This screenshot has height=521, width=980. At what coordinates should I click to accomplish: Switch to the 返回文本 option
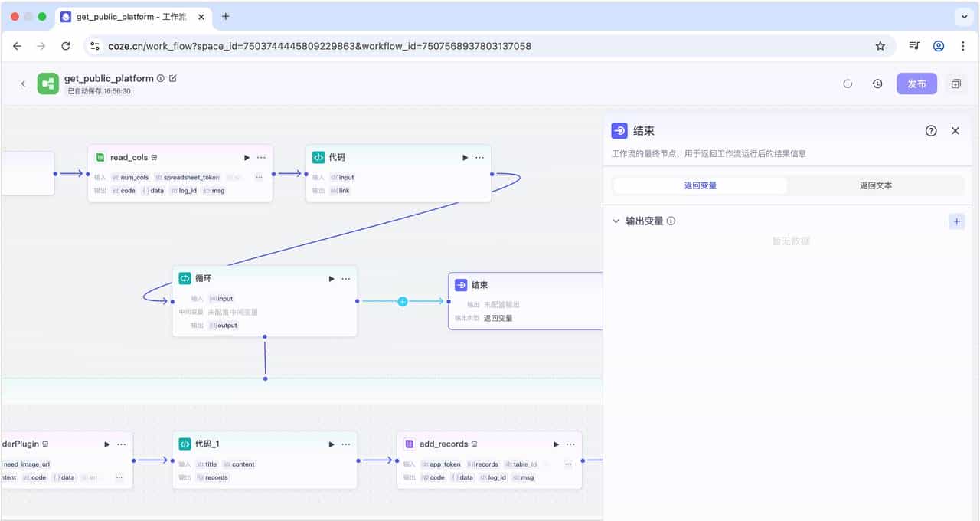coord(875,185)
